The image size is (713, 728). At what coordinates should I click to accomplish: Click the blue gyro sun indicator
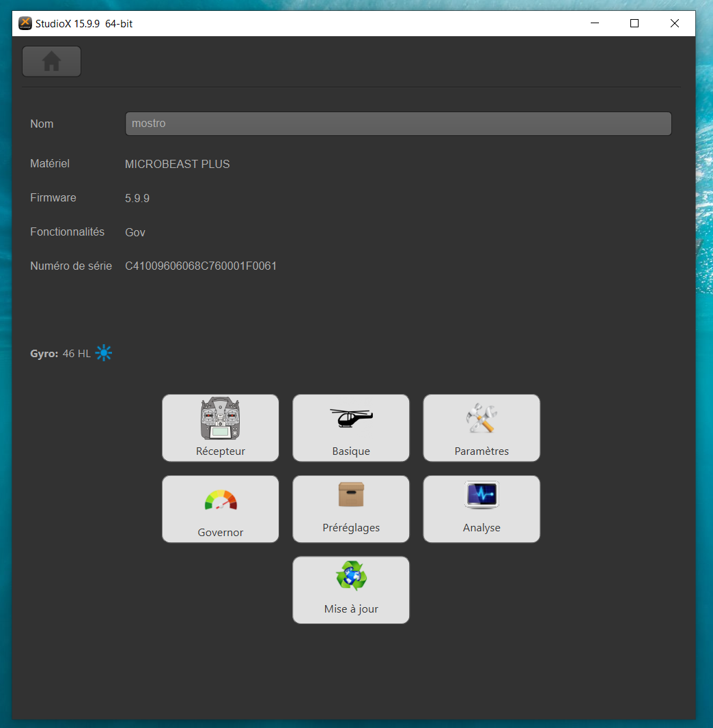pos(104,353)
